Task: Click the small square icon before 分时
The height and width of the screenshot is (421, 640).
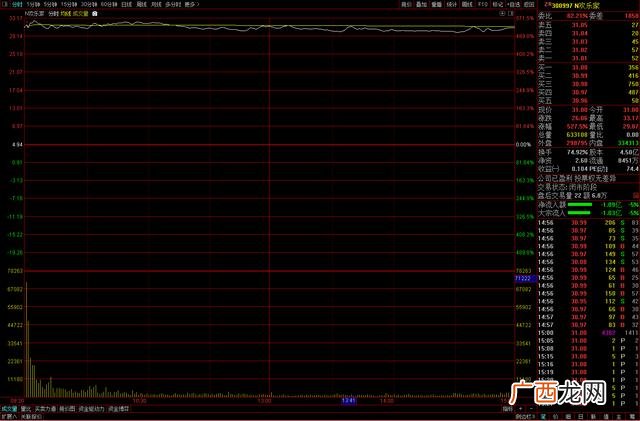Action: tap(5, 4)
